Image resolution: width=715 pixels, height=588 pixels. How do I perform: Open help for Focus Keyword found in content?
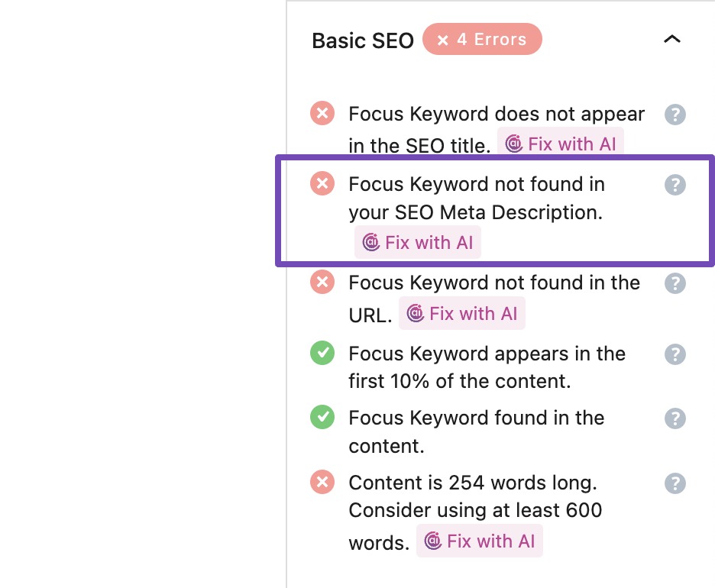(675, 418)
